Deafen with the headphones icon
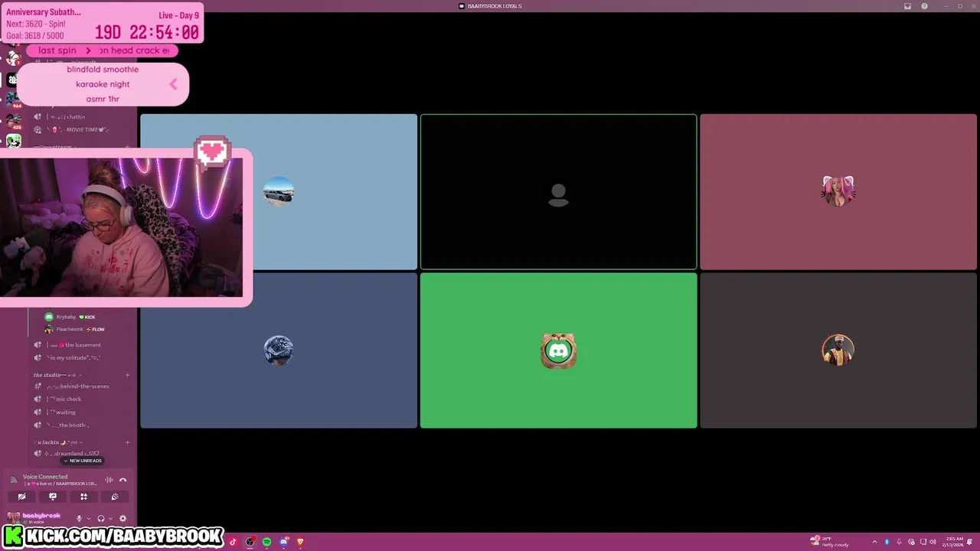The width and height of the screenshot is (980, 551). point(100,518)
